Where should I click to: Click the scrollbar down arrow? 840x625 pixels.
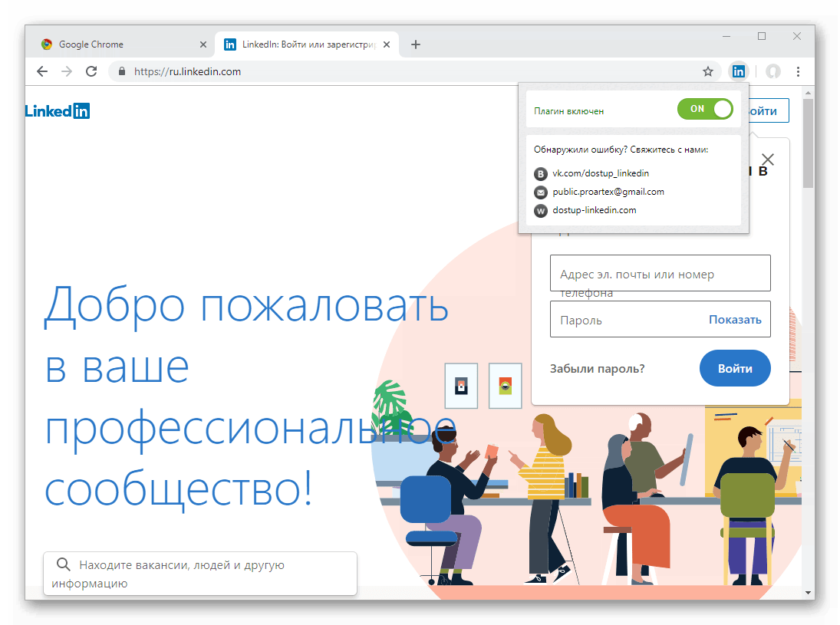808,593
